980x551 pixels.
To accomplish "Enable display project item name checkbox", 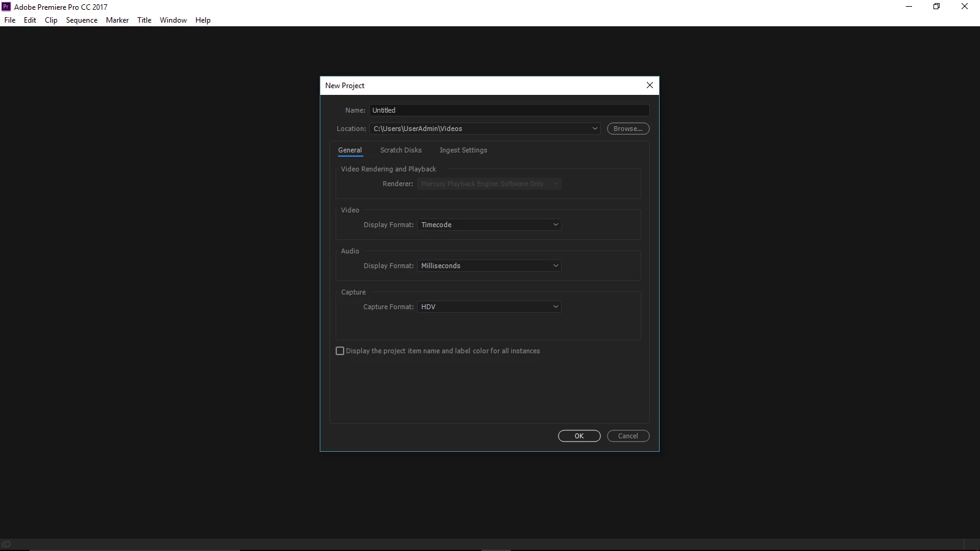I will tap(340, 351).
